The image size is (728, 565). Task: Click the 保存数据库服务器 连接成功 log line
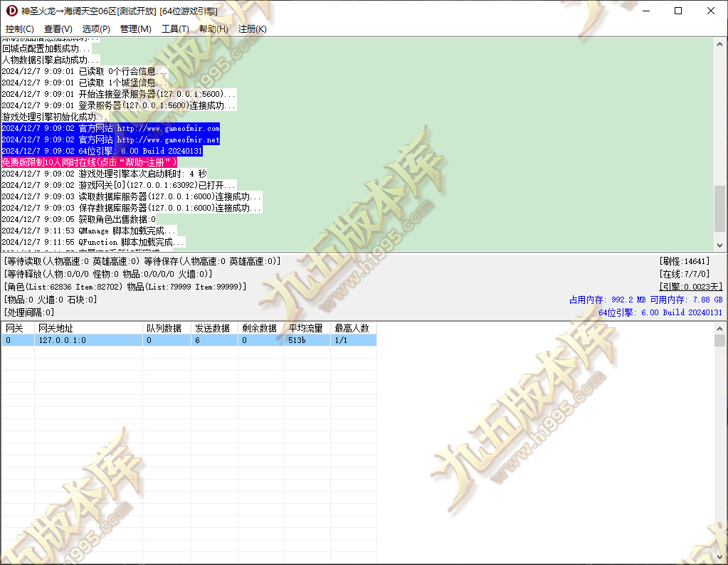coord(132,208)
